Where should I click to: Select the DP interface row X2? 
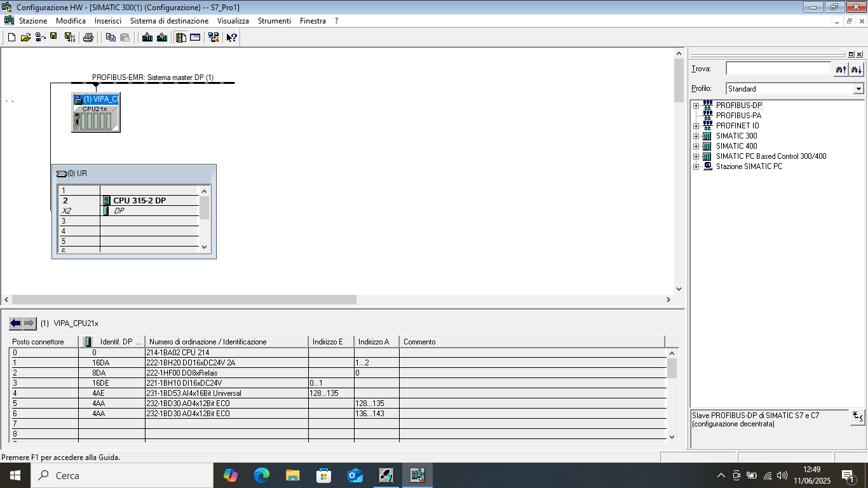pos(130,210)
